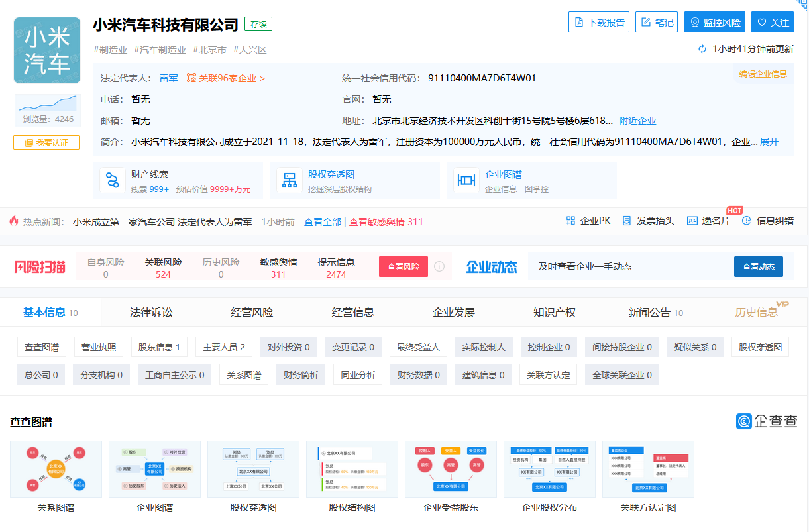This screenshot has height=532, width=809.
Task: Click #汽车制造业 tag
Action: (x=160, y=50)
